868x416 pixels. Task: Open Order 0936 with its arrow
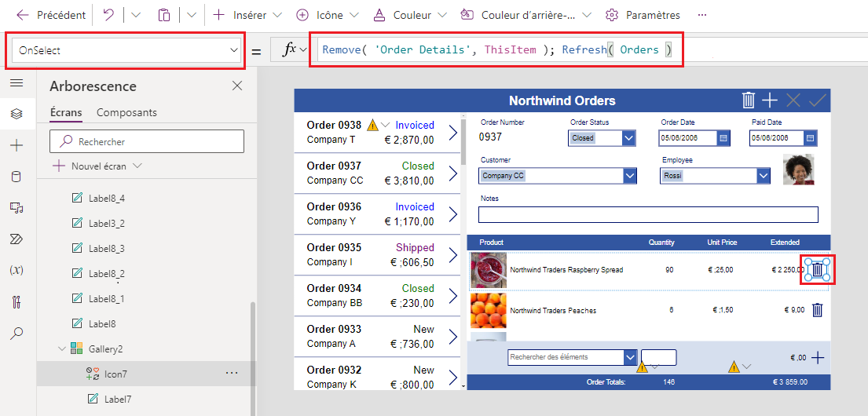452,214
